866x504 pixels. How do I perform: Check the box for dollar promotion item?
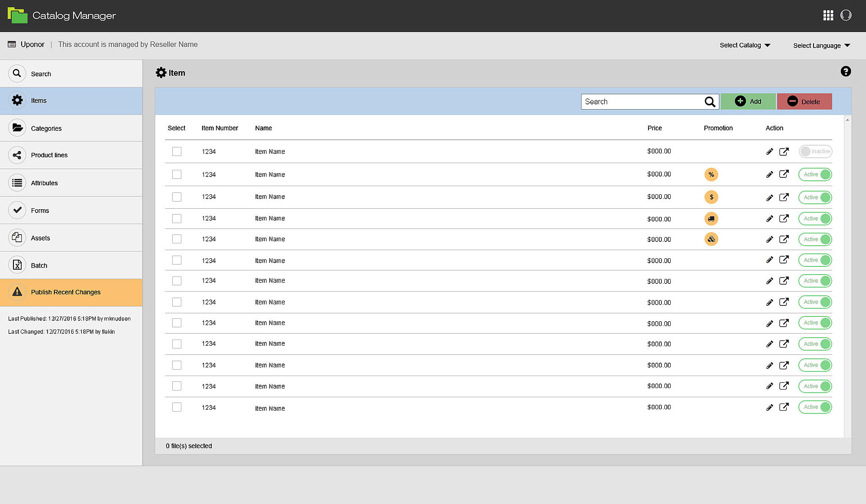point(177,197)
